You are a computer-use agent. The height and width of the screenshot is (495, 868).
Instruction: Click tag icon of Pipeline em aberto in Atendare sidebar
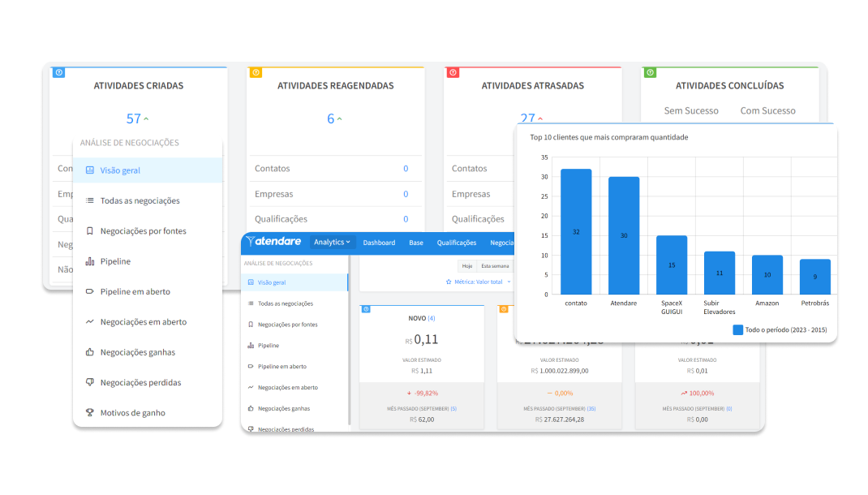pyautogui.click(x=251, y=367)
